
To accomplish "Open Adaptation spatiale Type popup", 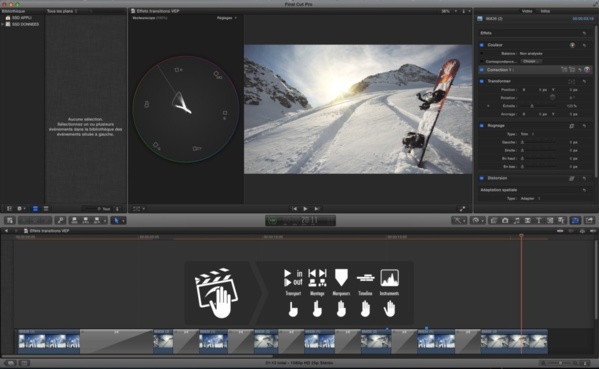I will pos(530,198).
